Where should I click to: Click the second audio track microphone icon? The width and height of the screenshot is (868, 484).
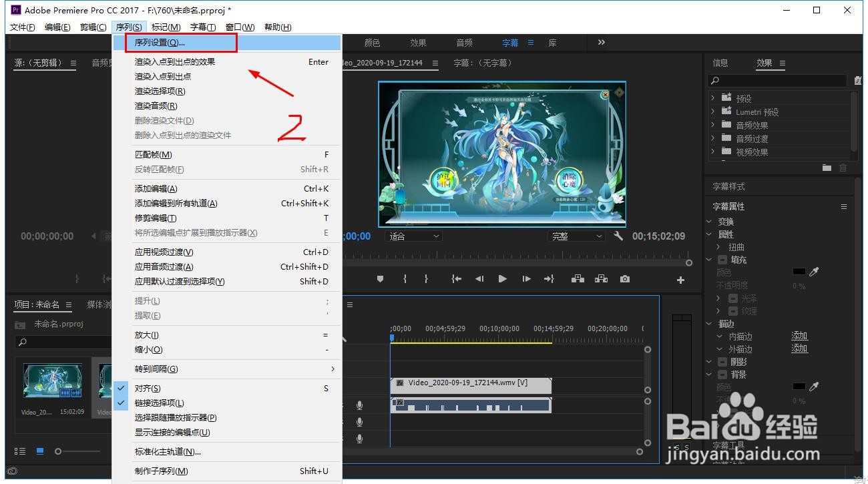coord(360,422)
